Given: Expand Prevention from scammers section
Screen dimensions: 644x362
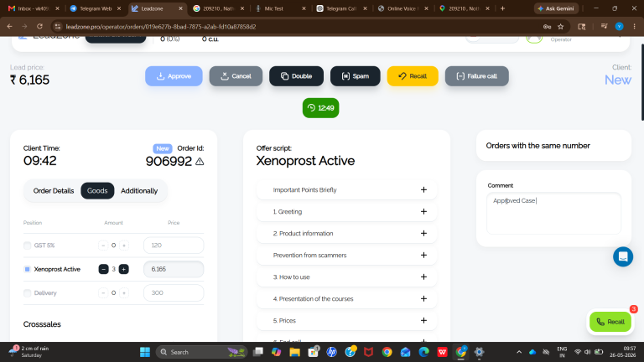Looking at the screenshot, I should (346, 255).
